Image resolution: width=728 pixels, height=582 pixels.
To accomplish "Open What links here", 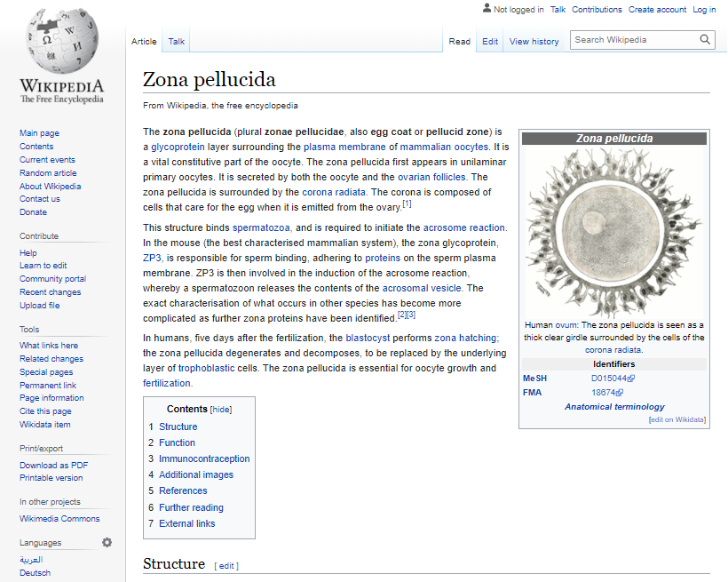I will click(49, 346).
